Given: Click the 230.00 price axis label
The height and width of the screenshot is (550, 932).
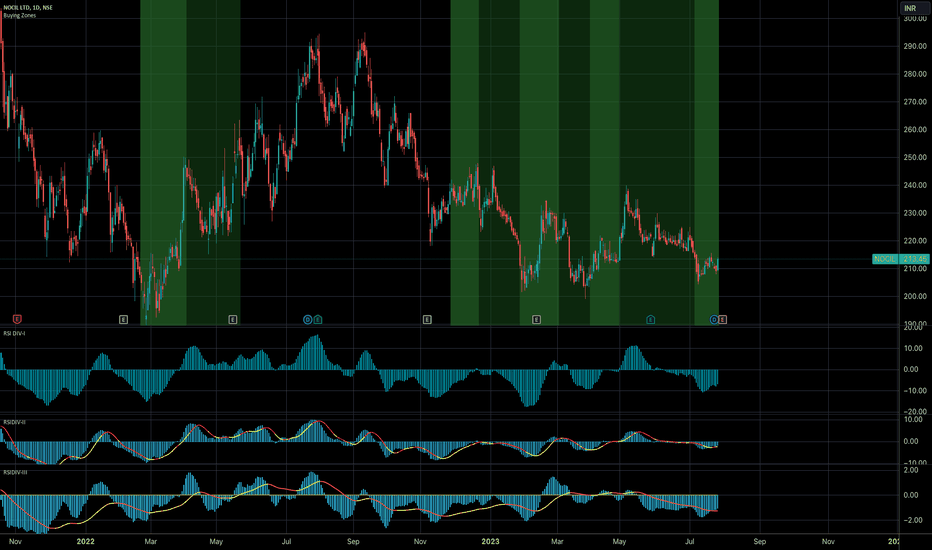Looking at the screenshot, I should pyautogui.click(x=915, y=213).
